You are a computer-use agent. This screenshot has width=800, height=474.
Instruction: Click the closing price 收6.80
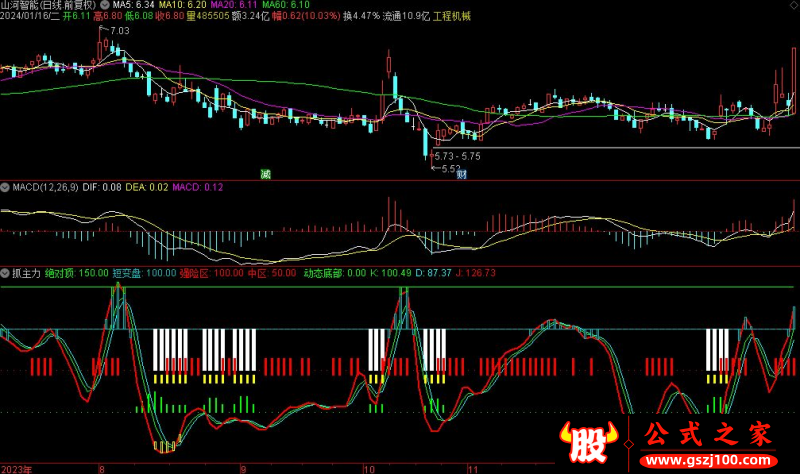tap(170, 16)
